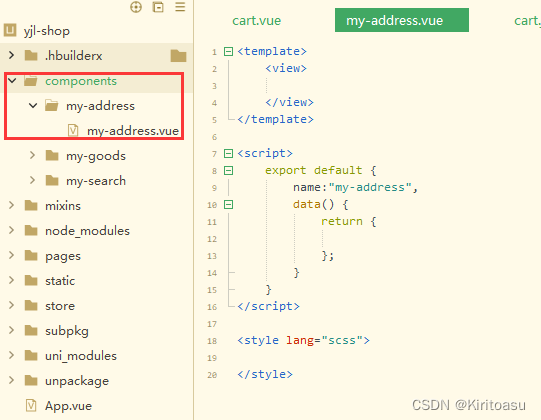Expand the my-search folder
The height and width of the screenshot is (420, 541).
click(32, 180)
